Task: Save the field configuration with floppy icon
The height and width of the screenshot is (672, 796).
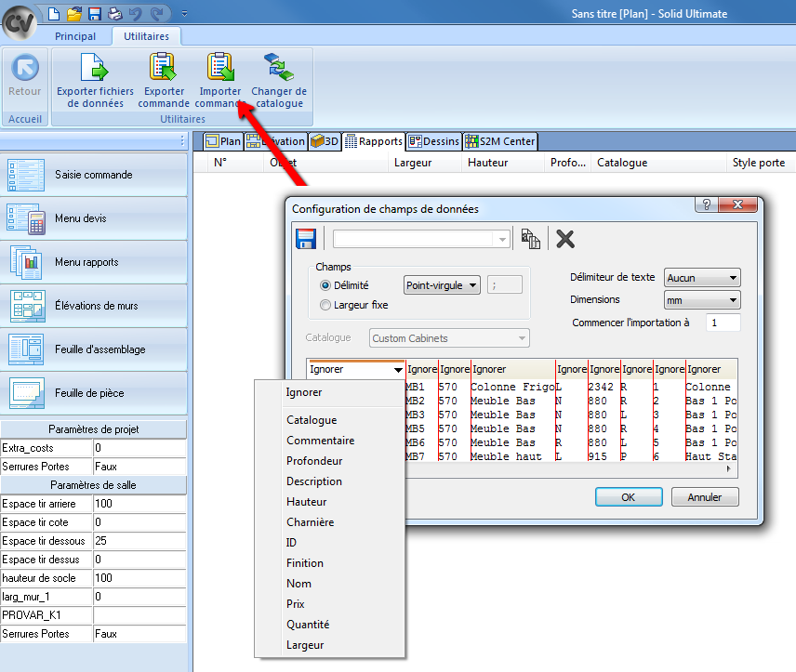Action: coord(306,239)
